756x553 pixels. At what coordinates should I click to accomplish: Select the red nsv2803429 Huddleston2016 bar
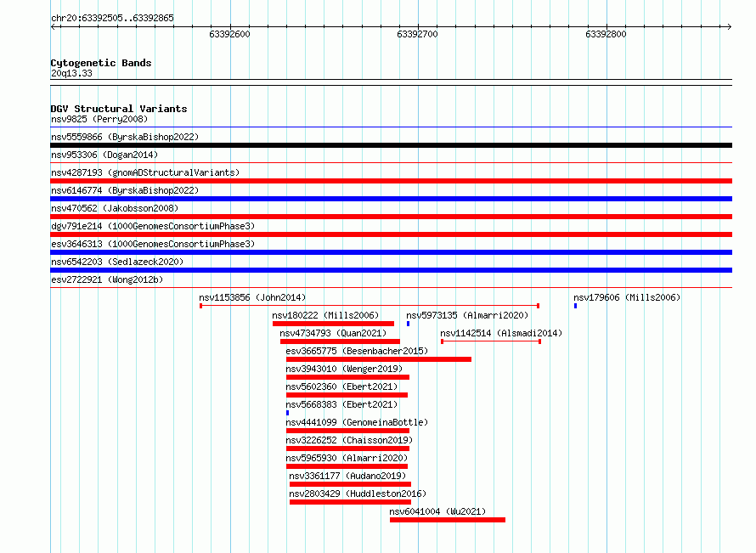pyautogui.click(x=350, y=502)
